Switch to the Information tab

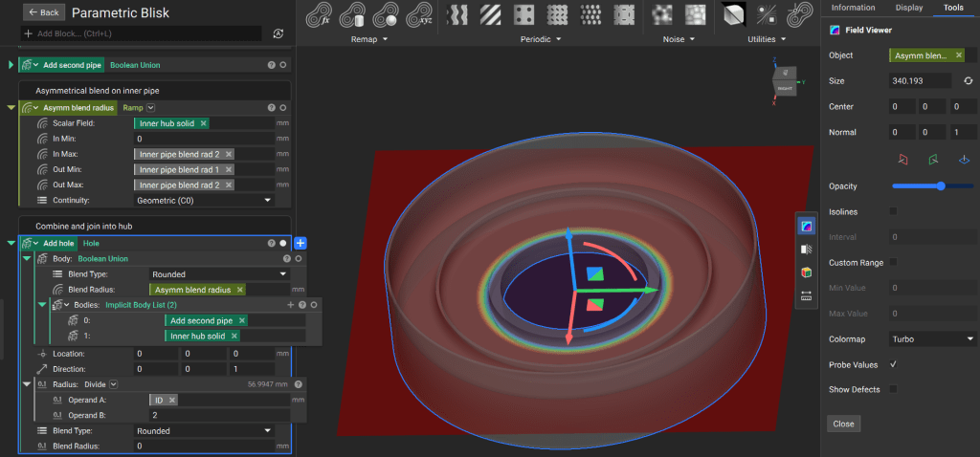(x=853, y=8)
